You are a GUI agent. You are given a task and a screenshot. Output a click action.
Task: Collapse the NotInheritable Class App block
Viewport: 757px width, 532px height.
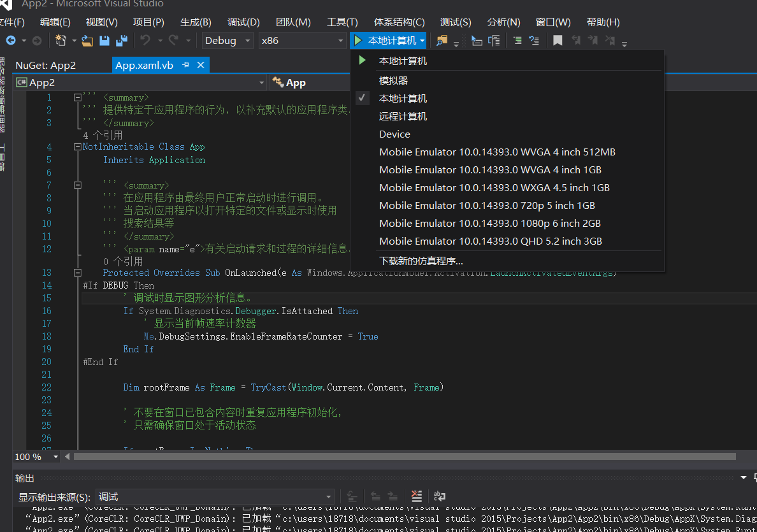tap(77, 147)
